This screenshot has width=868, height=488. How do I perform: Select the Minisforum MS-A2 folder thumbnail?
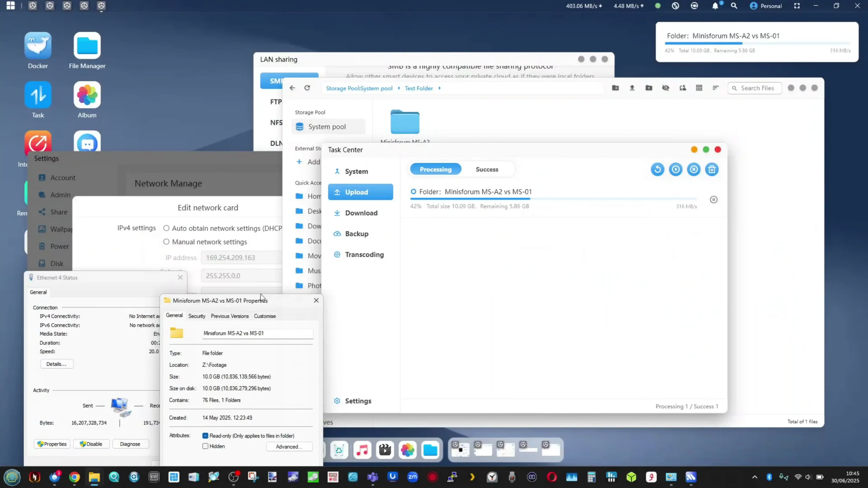[405, 122]
